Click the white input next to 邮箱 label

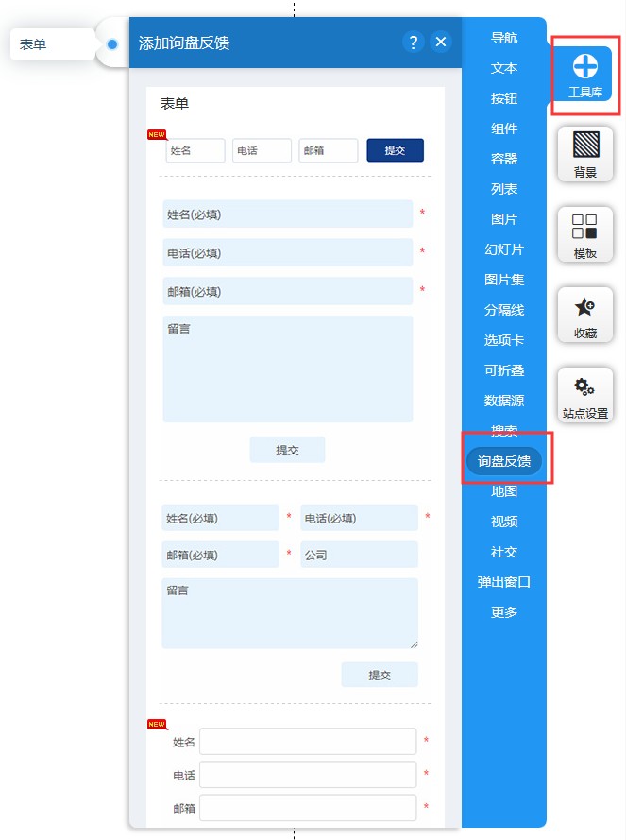pos(308,807)
